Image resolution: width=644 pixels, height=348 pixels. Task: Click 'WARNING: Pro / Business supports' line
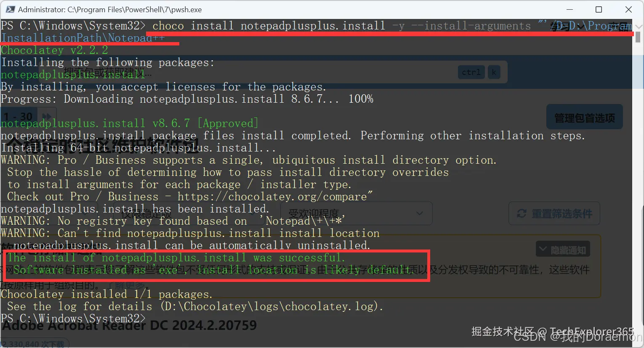(x=249, y=160)
